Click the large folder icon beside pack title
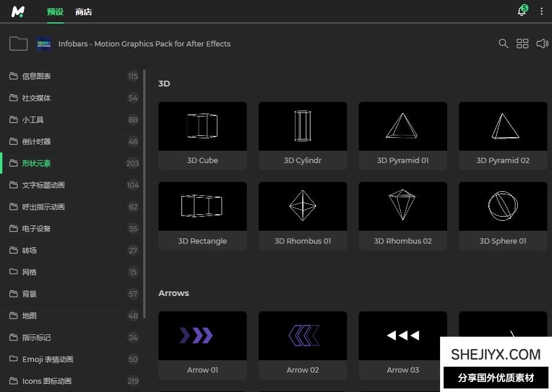552x392 pixels. pos(19,44)
